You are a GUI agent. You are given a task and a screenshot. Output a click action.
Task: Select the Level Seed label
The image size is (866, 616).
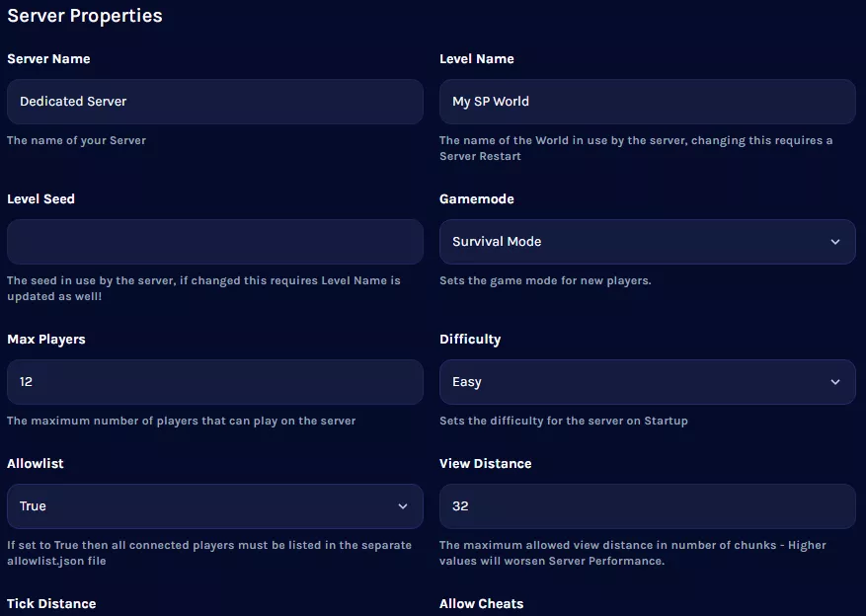click(40, 199)
